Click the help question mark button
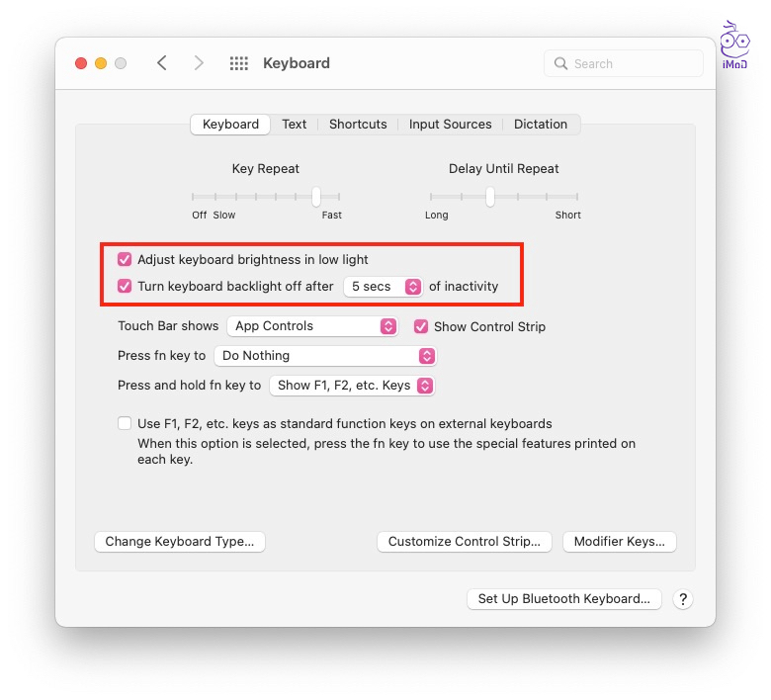Screen dimensions: 771x700 tap(682, 599)
